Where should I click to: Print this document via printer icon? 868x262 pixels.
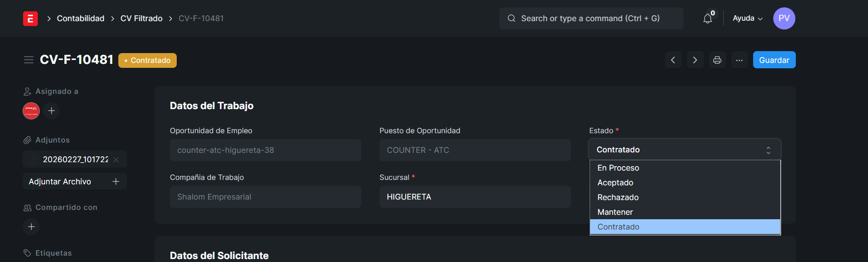(x=717, y=60)
